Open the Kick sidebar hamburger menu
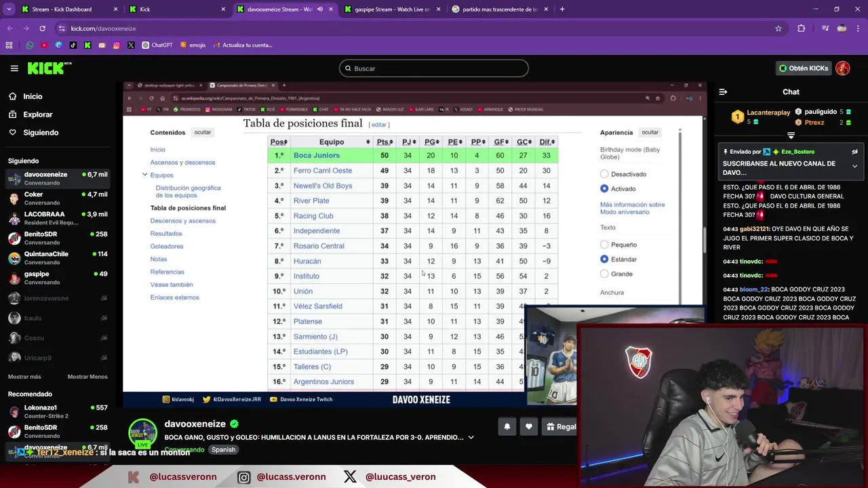The image size is (868, 488). click(x=14, y=68)
